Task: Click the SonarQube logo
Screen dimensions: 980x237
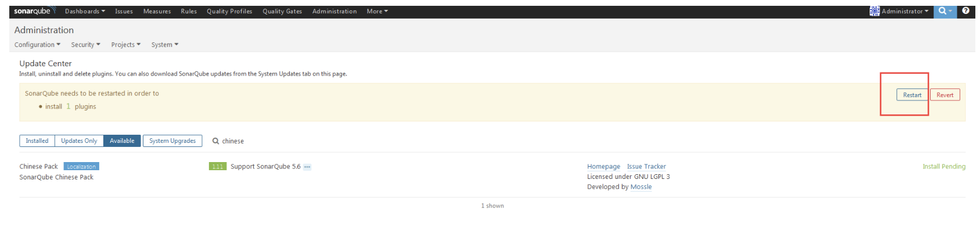Action: coord(34,11)
